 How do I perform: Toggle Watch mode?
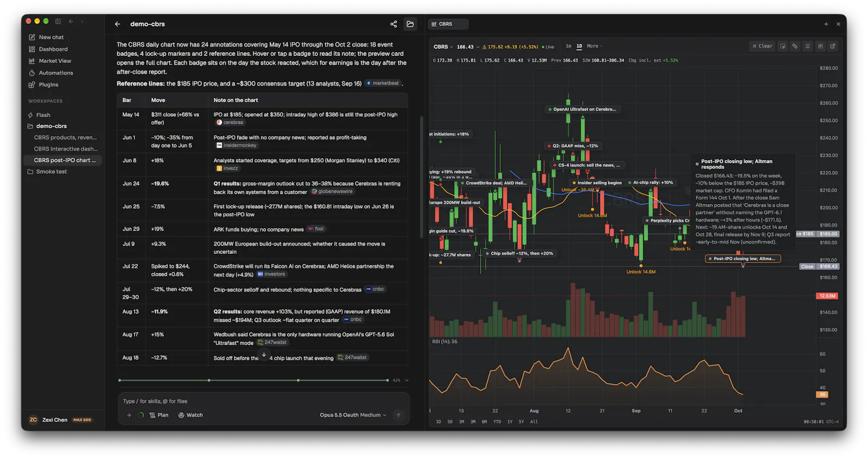190,416
